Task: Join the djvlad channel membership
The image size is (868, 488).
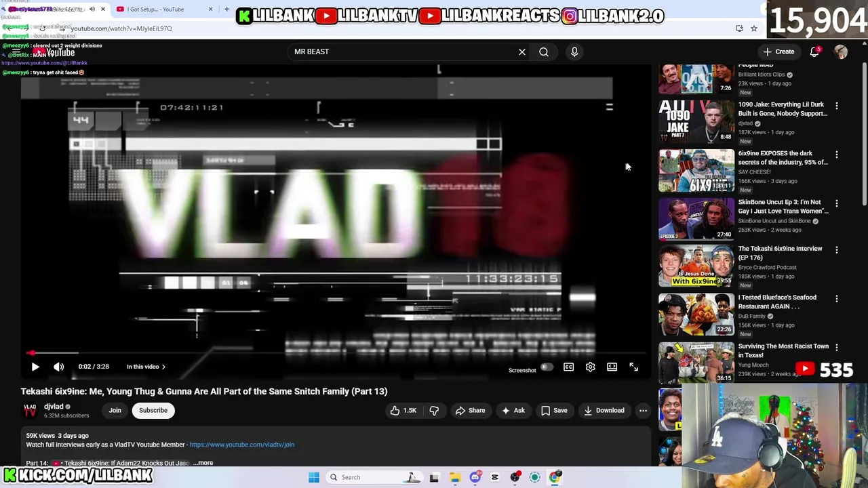Action: tap(115, 410)
